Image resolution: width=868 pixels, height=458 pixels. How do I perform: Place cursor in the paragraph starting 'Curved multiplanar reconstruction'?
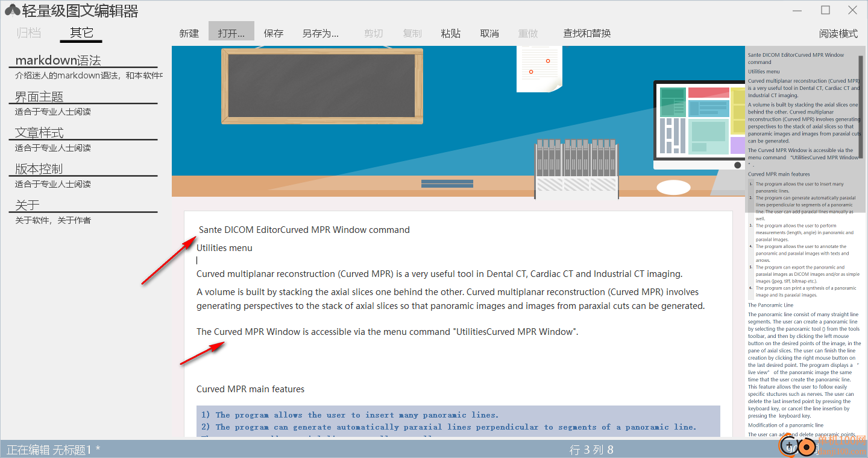pyautogui.click(x=439, y=274)
